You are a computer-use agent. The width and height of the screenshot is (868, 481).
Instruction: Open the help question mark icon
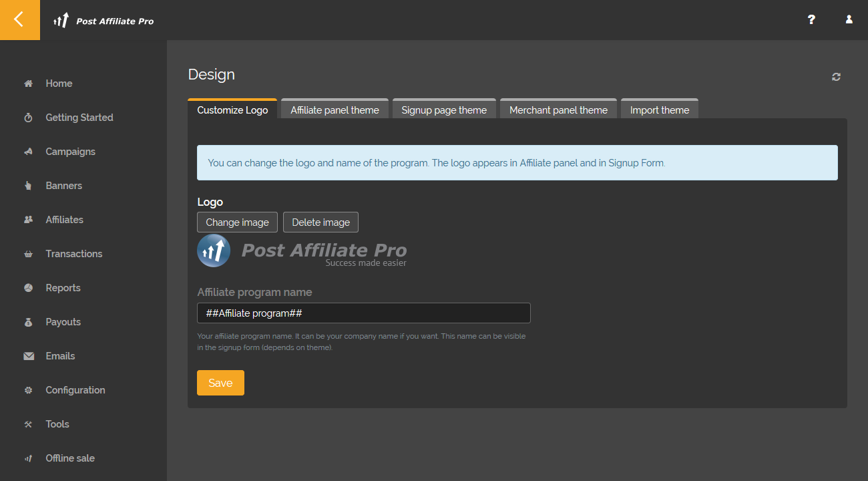click(811, 19)
